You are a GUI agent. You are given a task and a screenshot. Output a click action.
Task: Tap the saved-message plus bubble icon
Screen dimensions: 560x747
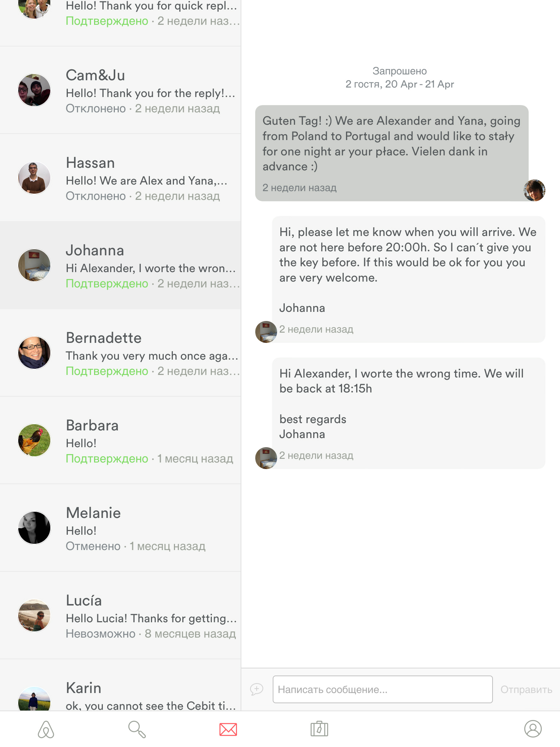[257, 689]
